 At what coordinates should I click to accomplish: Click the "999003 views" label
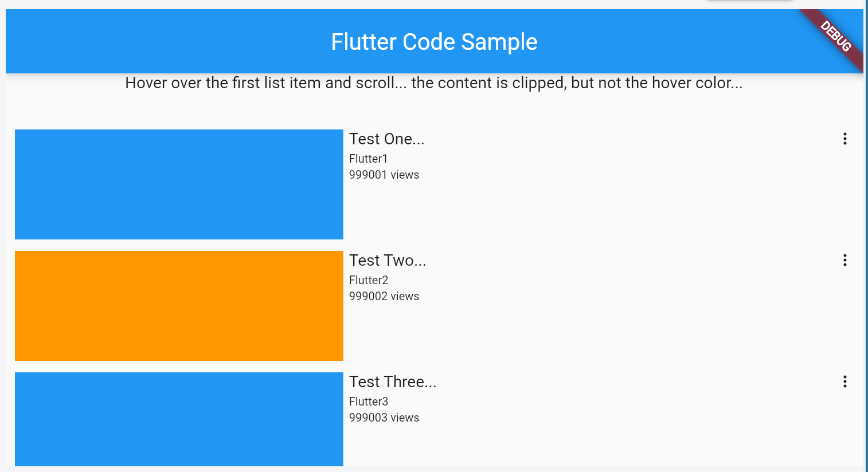(384, 418)
